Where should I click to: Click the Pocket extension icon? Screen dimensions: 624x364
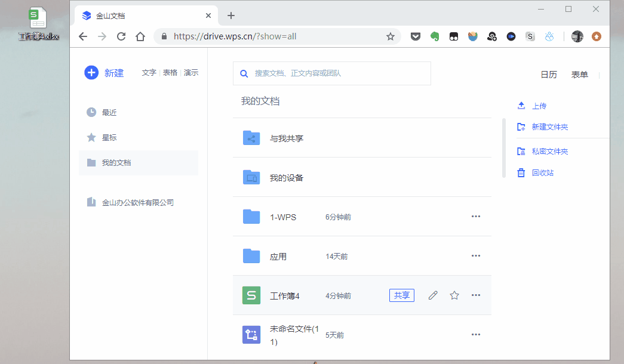tap(416, 36)
